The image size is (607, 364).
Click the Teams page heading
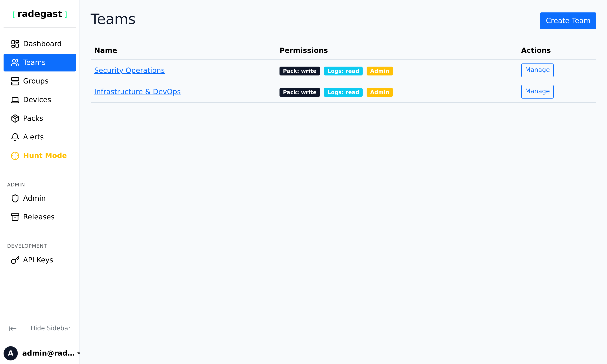click(x=113, y=19)
